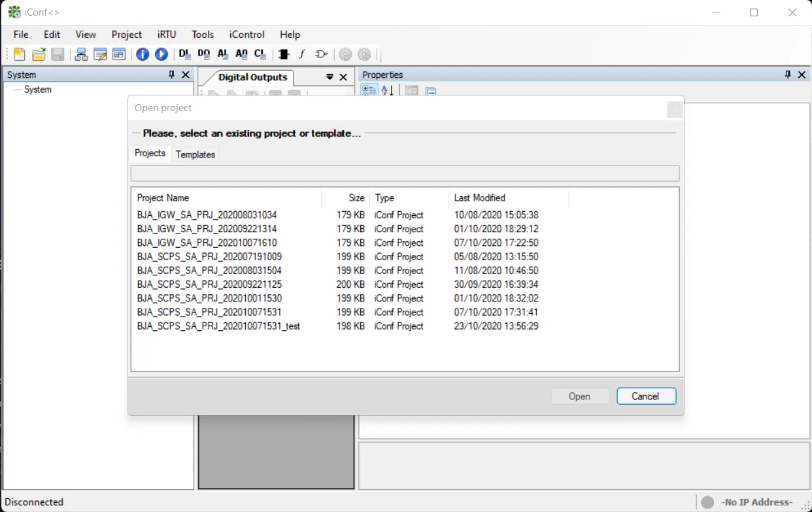Image resolution: width=812 pixels, height=512 pixels.
Task: Open the File menu
Action: coord(21,35)
